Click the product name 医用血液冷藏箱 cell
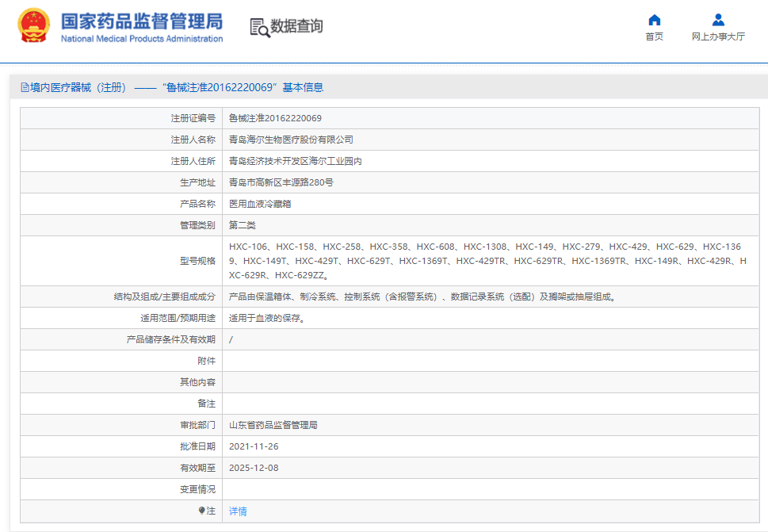Image resolution: width=768 pixels, height=532 pixels. click(x=260, y=204)
